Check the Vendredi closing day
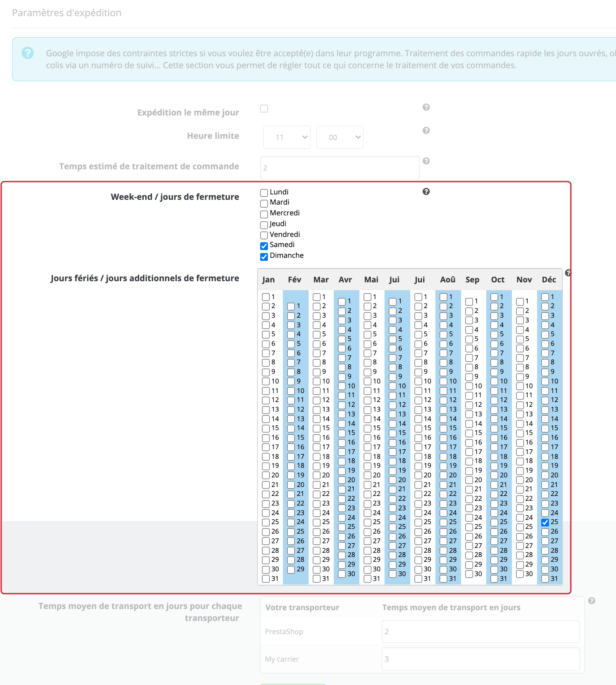The width and height of the screenshot is (616, 685). pyautogui.click(x=264, y=235)
